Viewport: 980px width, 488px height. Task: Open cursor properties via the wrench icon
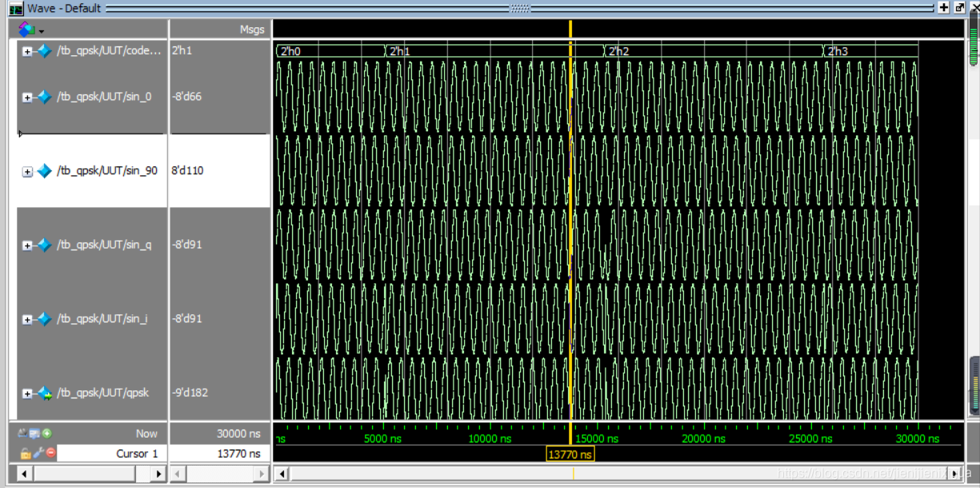38,453
